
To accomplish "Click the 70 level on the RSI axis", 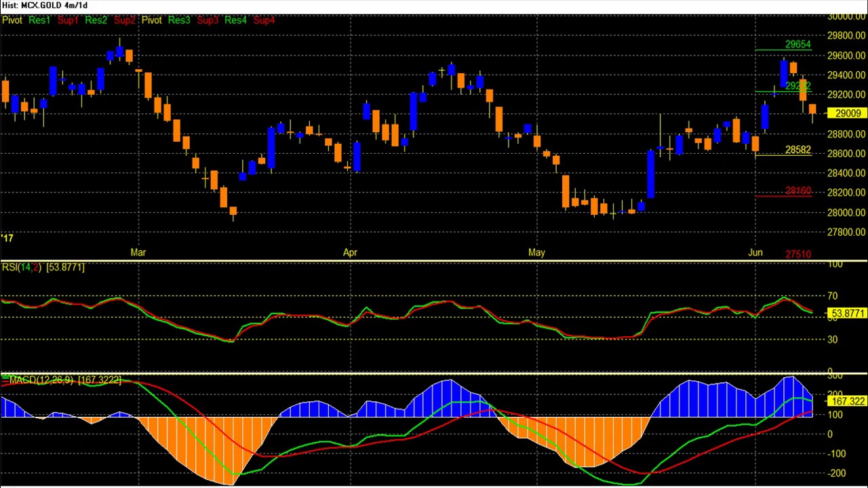I will pos(832,296).
